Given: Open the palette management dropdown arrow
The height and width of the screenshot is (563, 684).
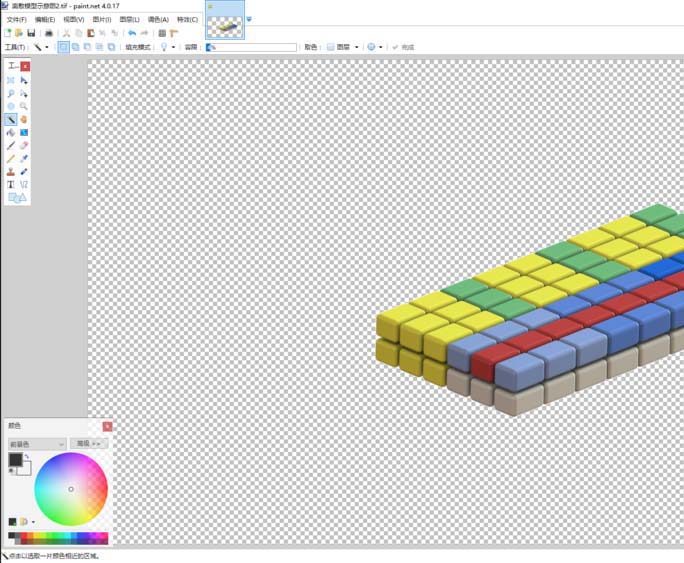Looking at the screenshot, I should [33, 522].
